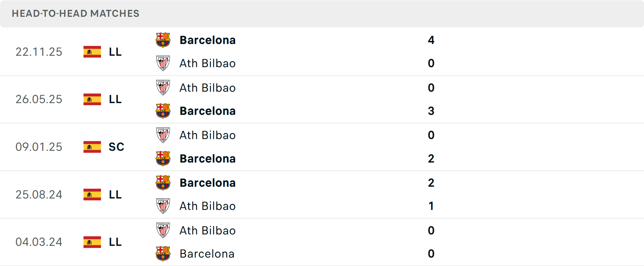Open Ath Bilbao team in the 25.08.24 match
The width and height of the screenshot is (644, 266).
(208, 206)
